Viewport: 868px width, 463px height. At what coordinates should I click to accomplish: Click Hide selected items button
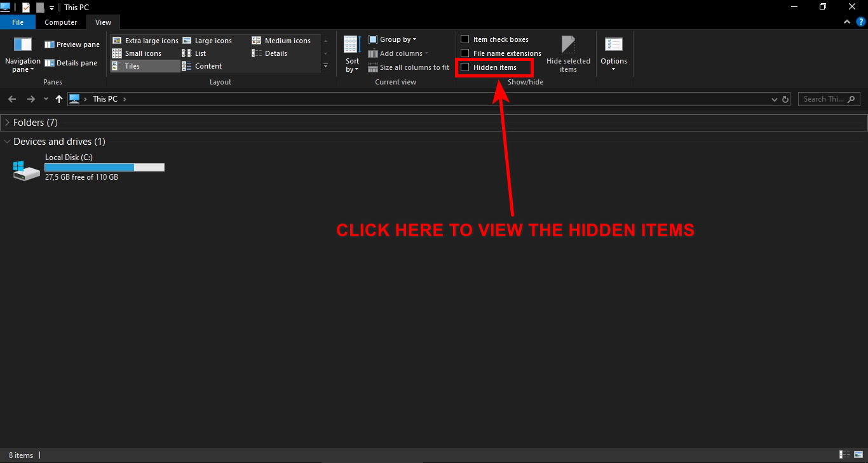[x=568, y=55]
